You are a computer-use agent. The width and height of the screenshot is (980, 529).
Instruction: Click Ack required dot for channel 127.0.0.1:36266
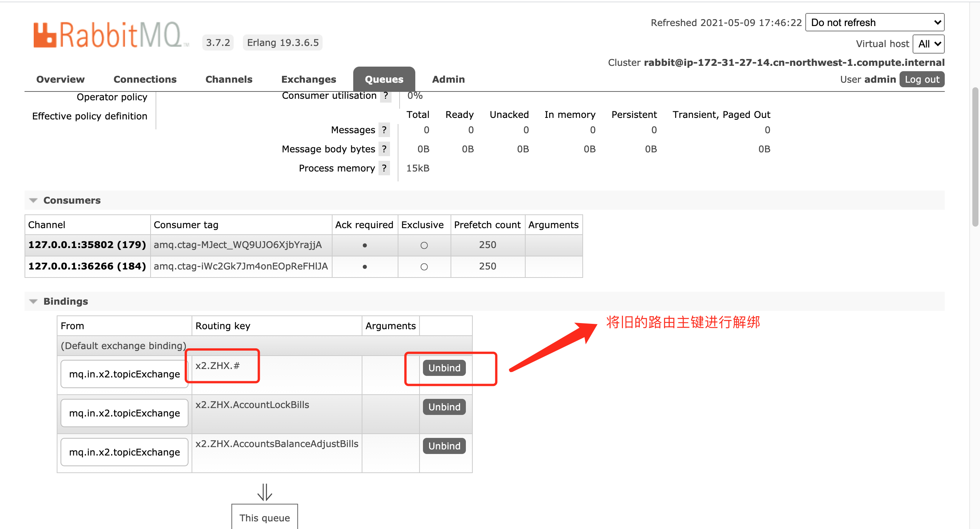[365, 266]
